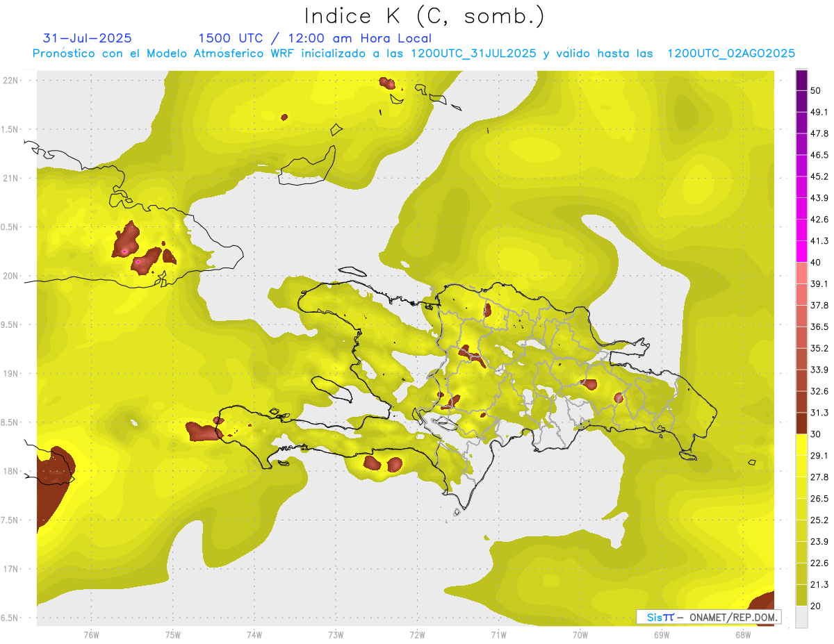
Task: Click the "69W" longitude label
Action: [x=661, y=634]
